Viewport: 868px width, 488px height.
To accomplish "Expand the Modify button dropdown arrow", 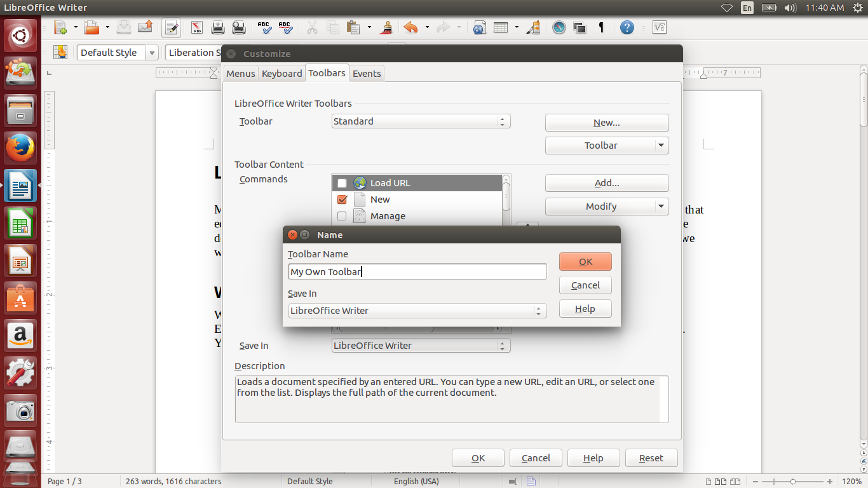I will [661, 207].
